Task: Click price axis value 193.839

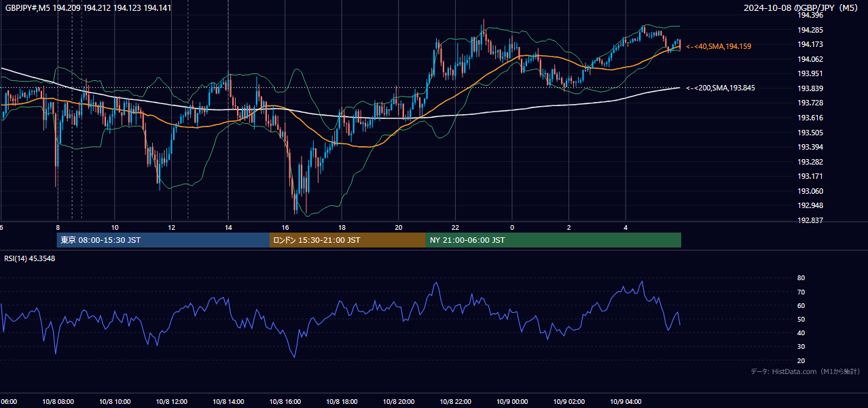Action: click(x=810, y=88)
